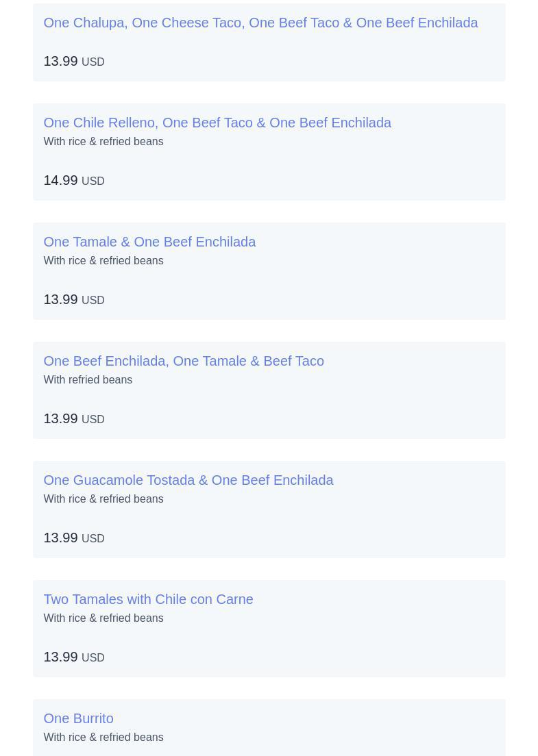Choose One Guacamole Tostada & One Beef Enchilada
The image size is (538, 756).
tap(188, 480)
